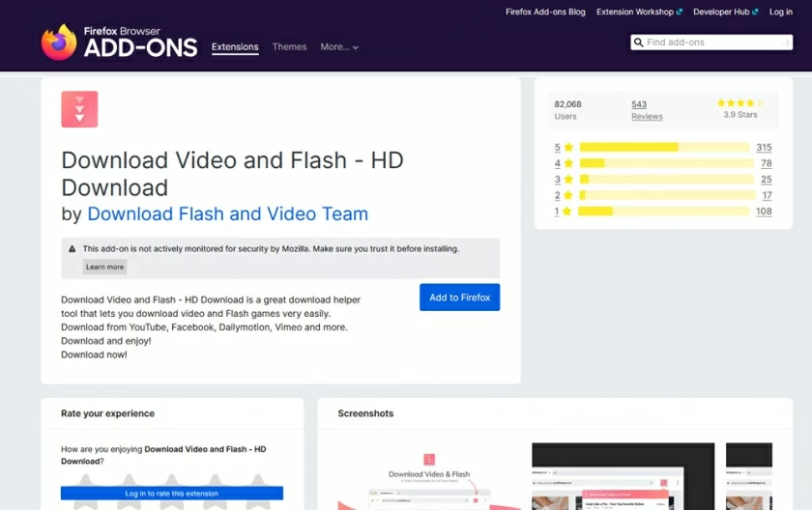Open the second screenshot thumbnail
This screenshot has height=510, width=812.
(623, 476)
